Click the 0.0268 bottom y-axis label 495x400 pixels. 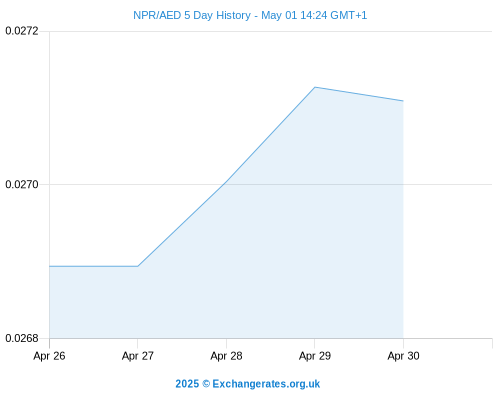point(22,338)
